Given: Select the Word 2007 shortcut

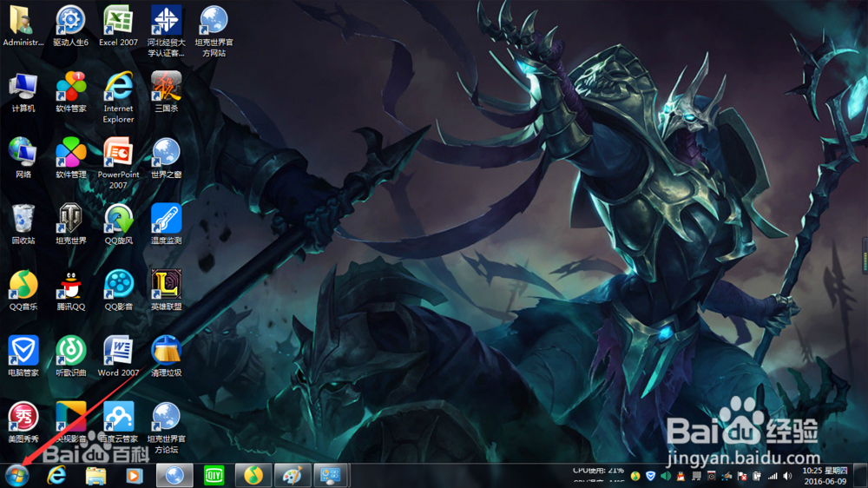Looking at the screenshot, I should pyautogui.click(x=118, y=356).
